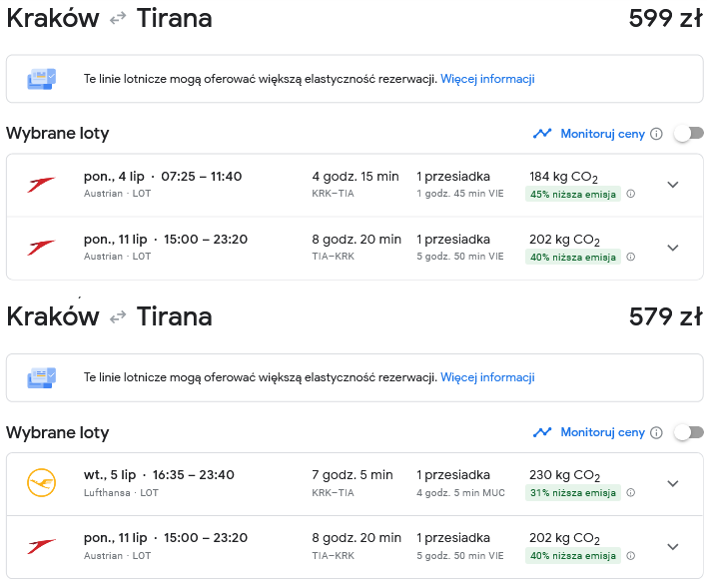The image size is (707, 588).
Task: Expand first trip's 11 lip return flight details
Action: click(673, 248)
